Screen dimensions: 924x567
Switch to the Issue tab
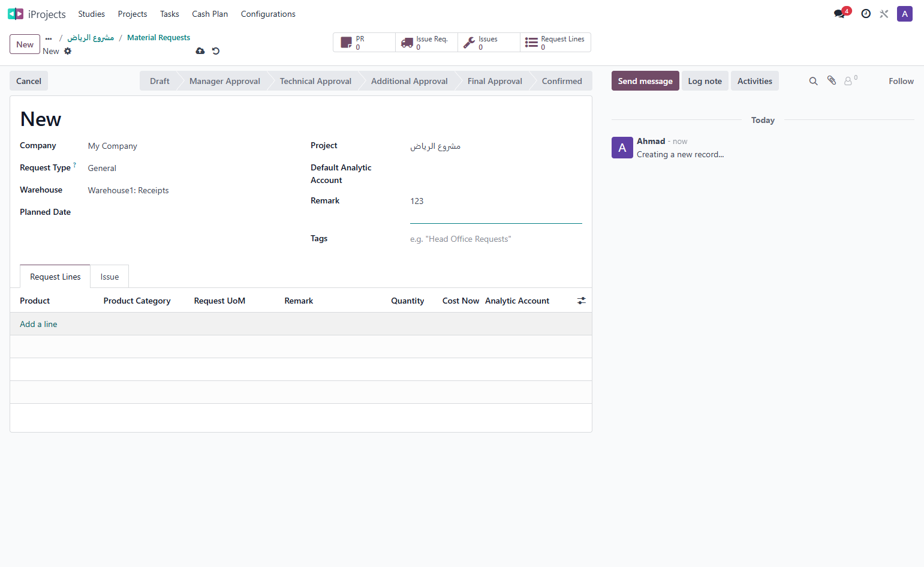(110, 277)
